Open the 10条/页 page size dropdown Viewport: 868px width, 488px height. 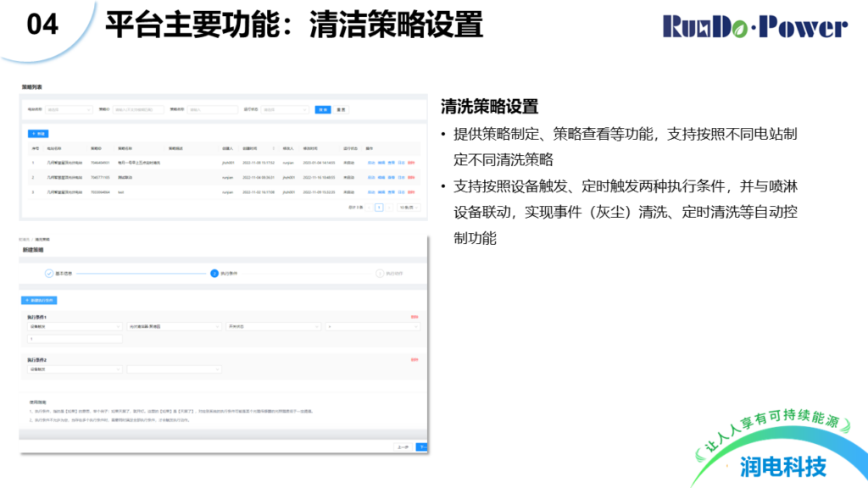[409, 208]
